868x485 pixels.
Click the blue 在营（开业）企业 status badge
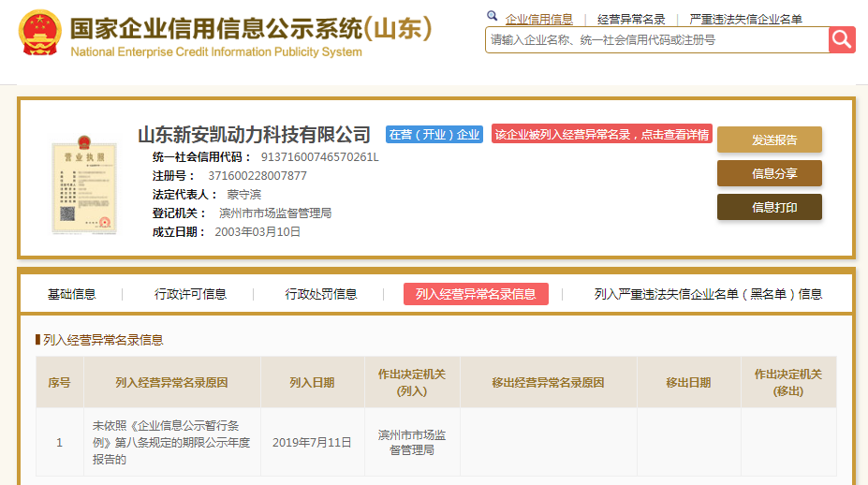coord(434,135)
